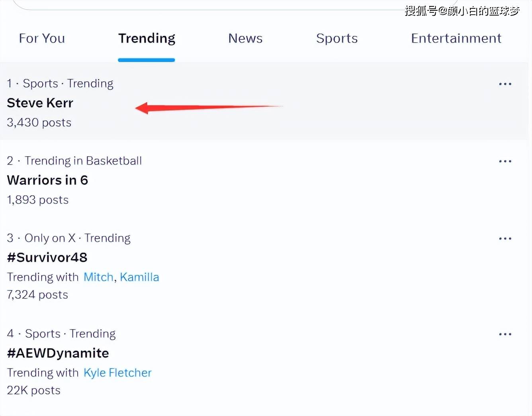This screenshot has height=416, width=532.
Task: Open more options for #Survivor48 trend
Action: [x=505, y=239]
